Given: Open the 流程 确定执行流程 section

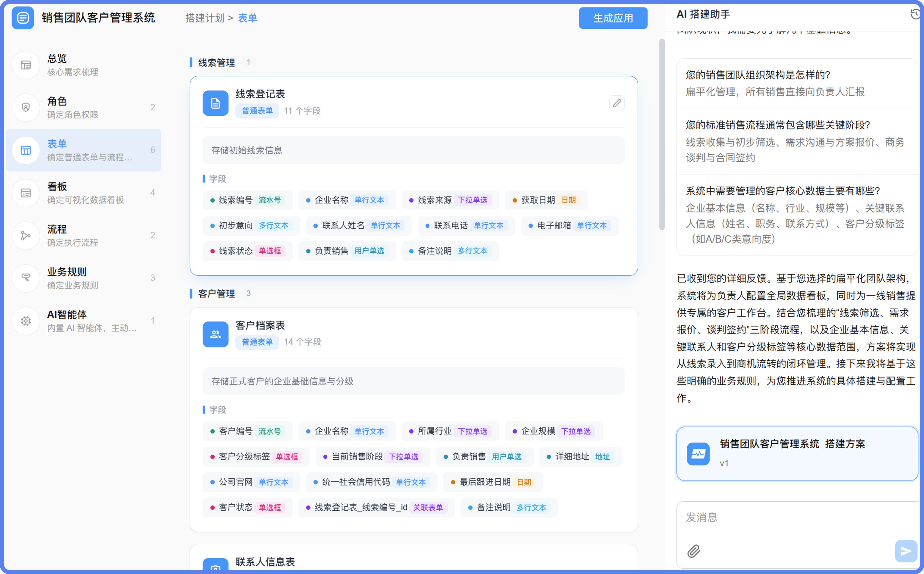Looking at the screenshot, I should click(x=84, y=235).
